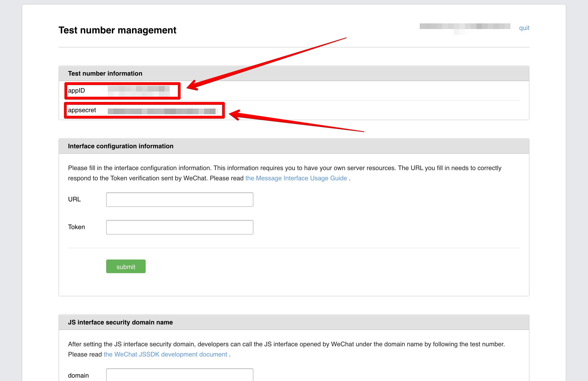Click the appsecret label
The width and height of the screenshot is (588, 381).
pyautogui.click(x=82, y=110)
